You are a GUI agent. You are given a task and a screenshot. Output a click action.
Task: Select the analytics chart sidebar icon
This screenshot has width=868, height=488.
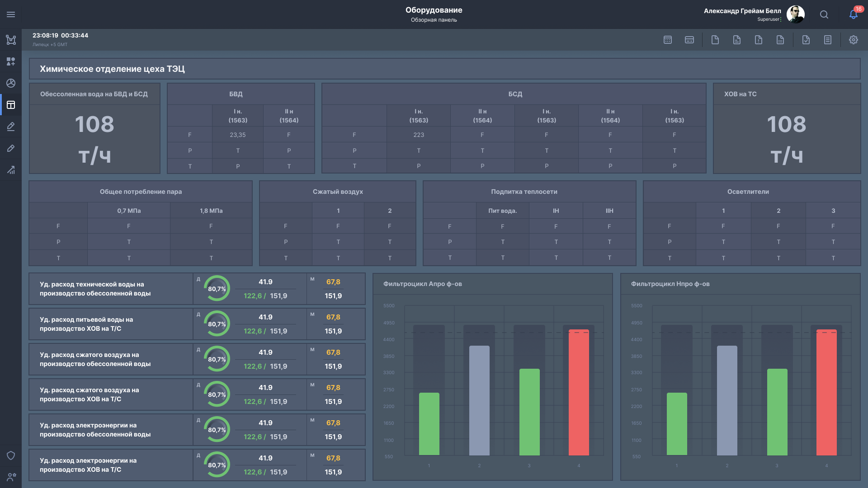pyautogui.click(x=10, y=171)
